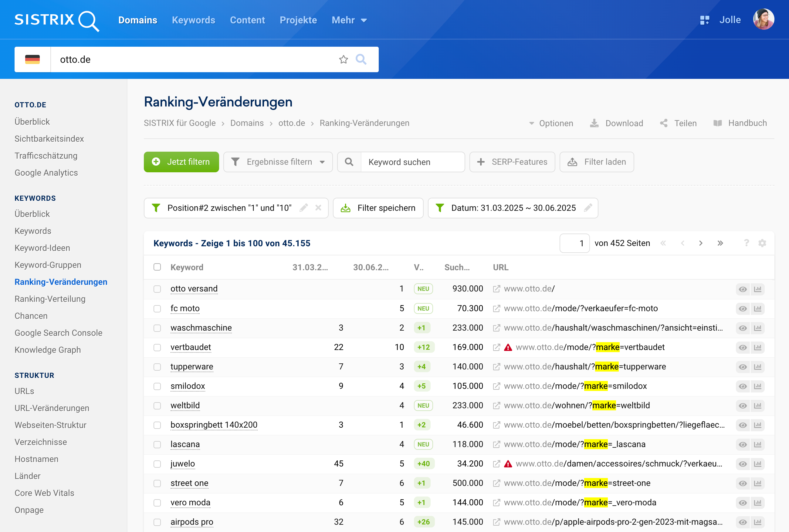
Task: Expand the Mehr dropdown menu
Action: point(349,20)
